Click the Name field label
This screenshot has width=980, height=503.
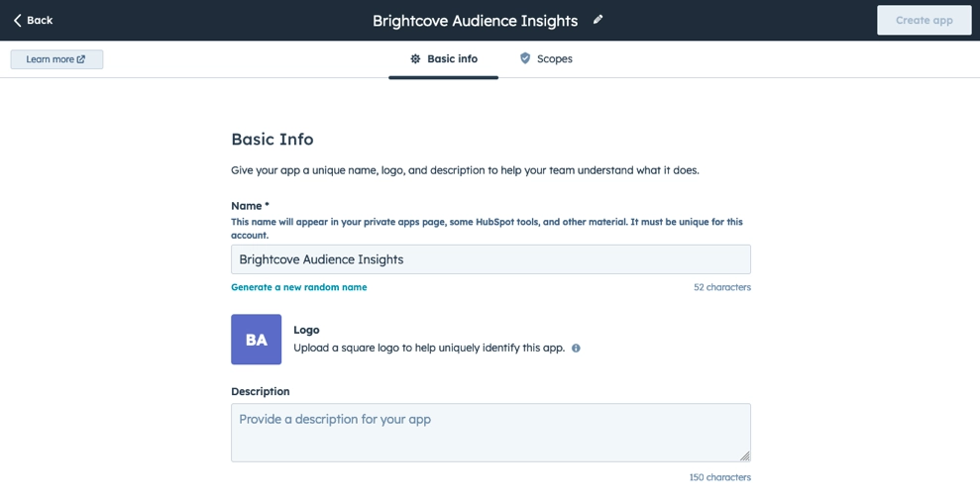250,206
